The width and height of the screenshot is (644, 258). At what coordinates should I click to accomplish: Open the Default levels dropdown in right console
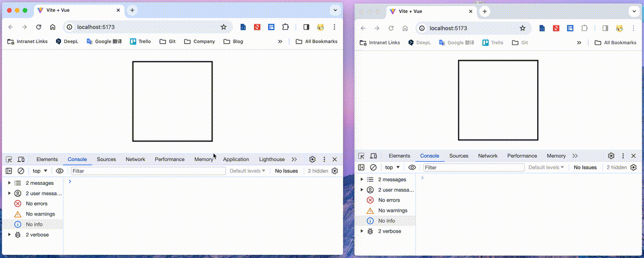pyautogui.click(x=546, y=168)
